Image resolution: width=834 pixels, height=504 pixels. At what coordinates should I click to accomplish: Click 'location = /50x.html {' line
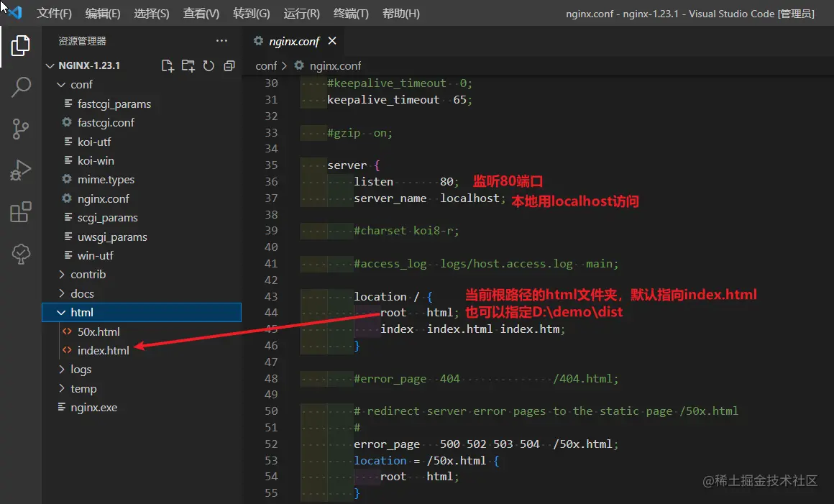tap(426, 460)
